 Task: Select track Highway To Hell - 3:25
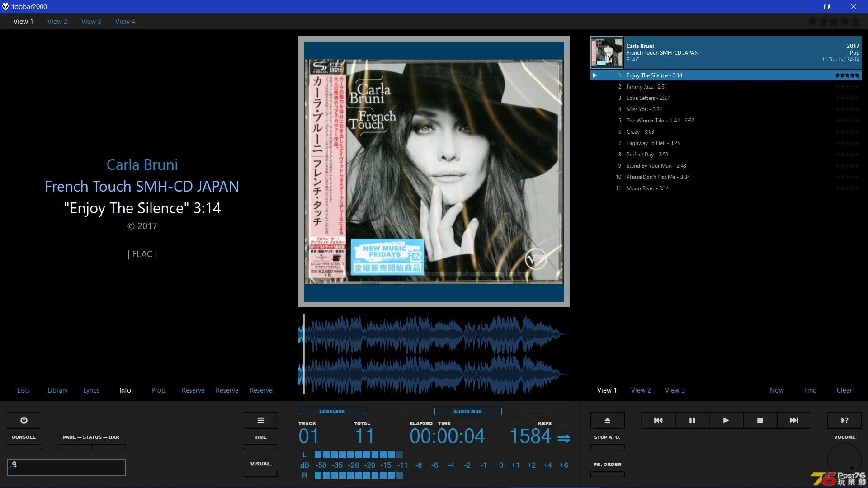click(726, 143)
